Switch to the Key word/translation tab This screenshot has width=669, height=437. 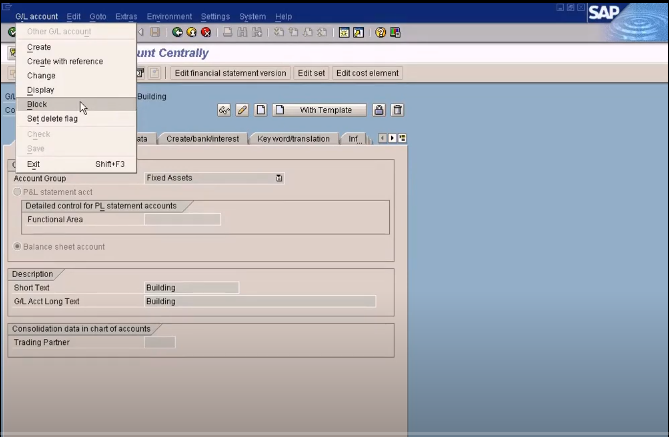294,139
